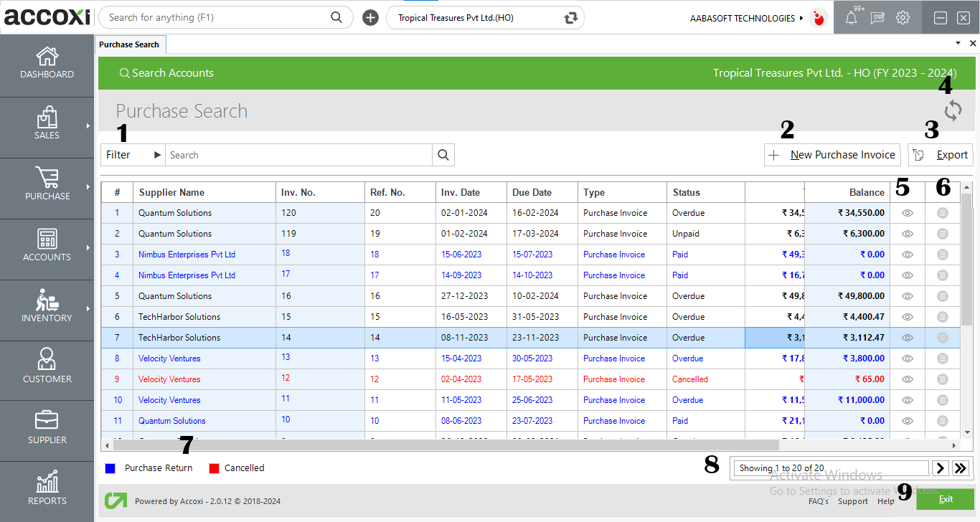Open the Accoxi settings gear
The height and width of the screenshot is (522, 980).
coord(903,17)
